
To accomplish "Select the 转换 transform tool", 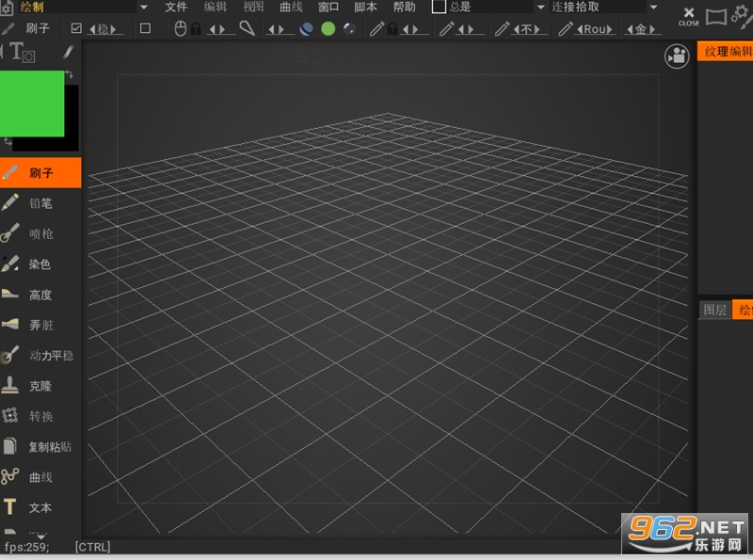I will [x=40, y=416].
